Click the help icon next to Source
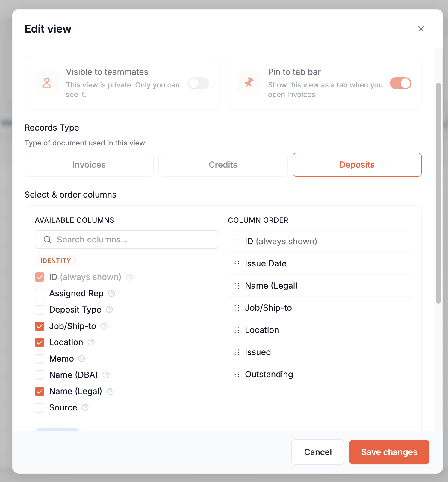Viewport: 448px width, 482px height. pos(85,407)
